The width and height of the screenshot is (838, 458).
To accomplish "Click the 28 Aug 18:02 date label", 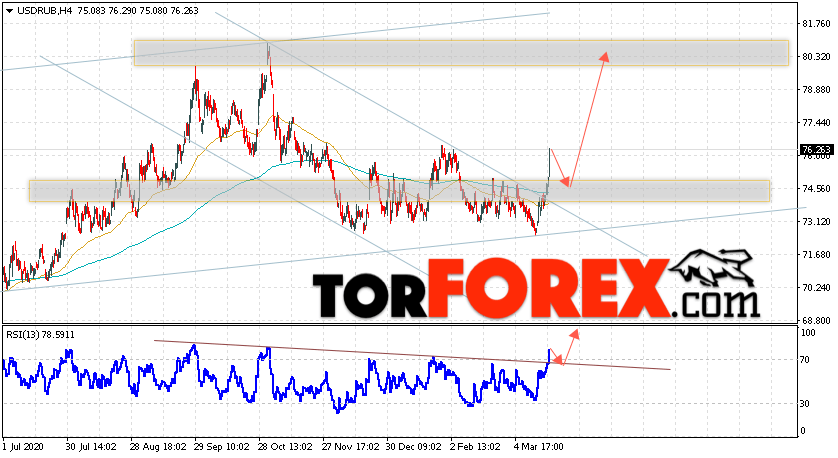I will (x=157, y=446).
